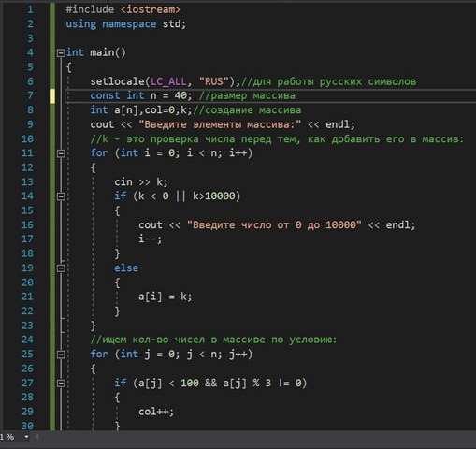Place cursor on the value 40
The image size is (476, 449).
180,95
